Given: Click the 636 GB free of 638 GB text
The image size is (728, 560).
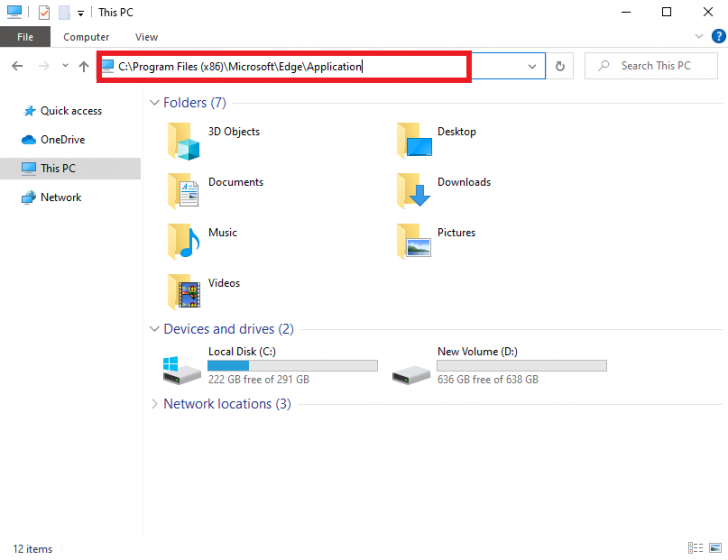Looking at the screenshot, I should pos(488,380).
